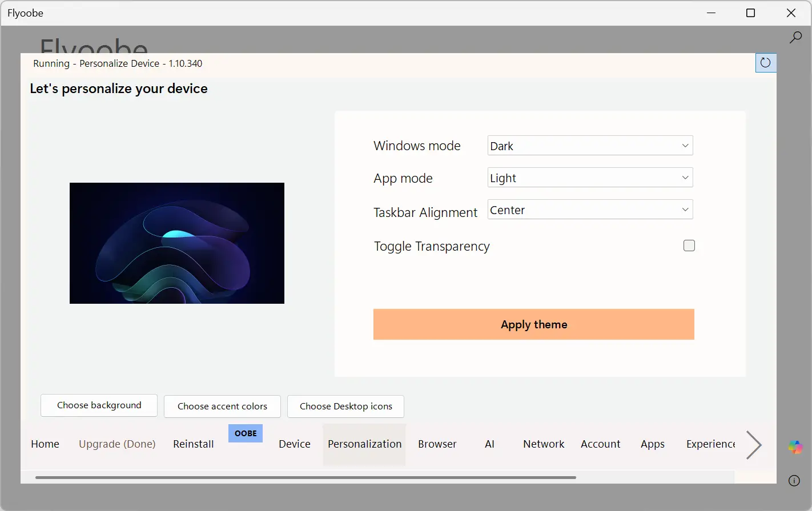Switch to the AI tab
The image size is (812, 511).
[x=489, y=444]
